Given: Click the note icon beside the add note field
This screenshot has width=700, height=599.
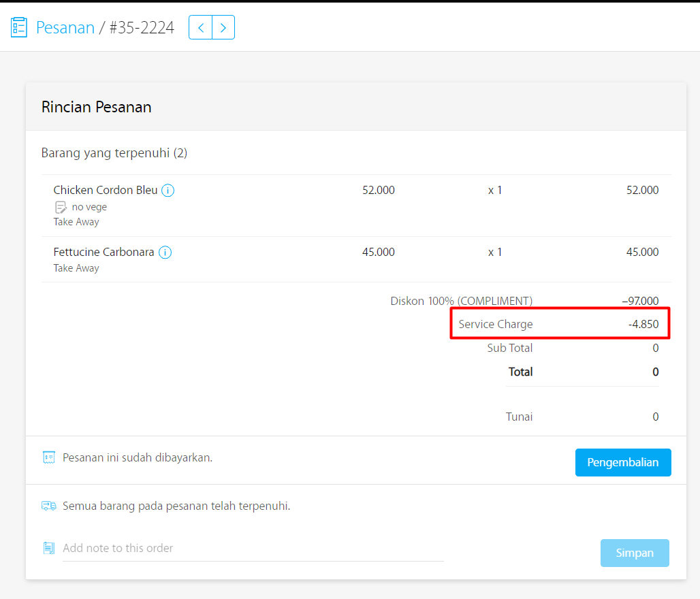Looking at the screenshot, I should point(48,548).
